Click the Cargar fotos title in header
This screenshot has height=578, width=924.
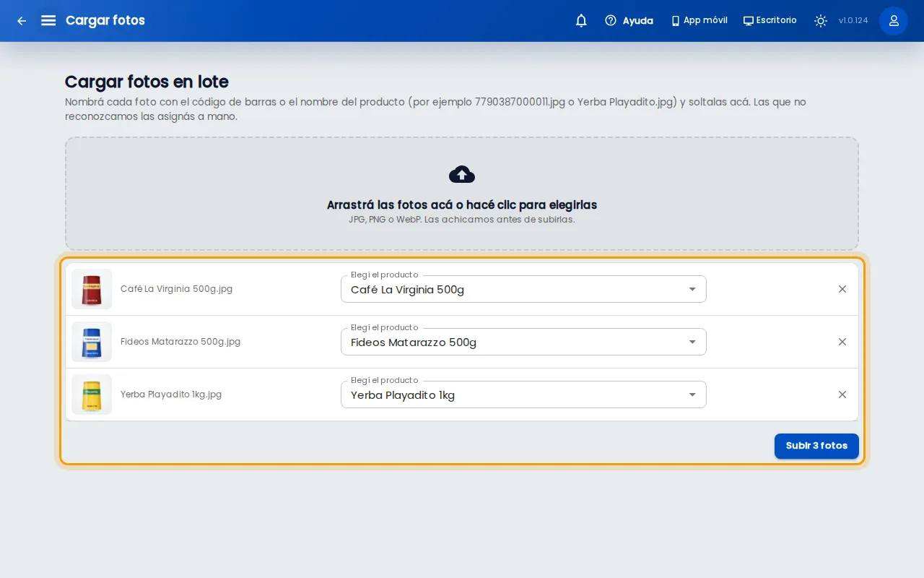point(105,20)
